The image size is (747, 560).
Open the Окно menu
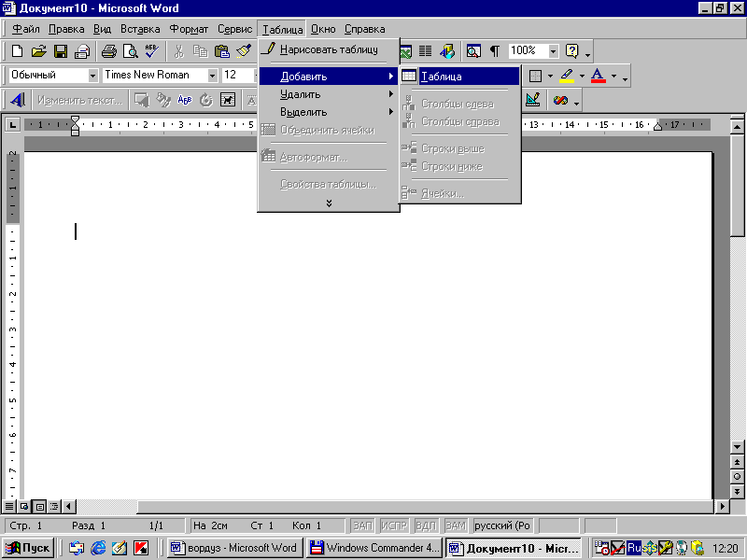point(323,29)
